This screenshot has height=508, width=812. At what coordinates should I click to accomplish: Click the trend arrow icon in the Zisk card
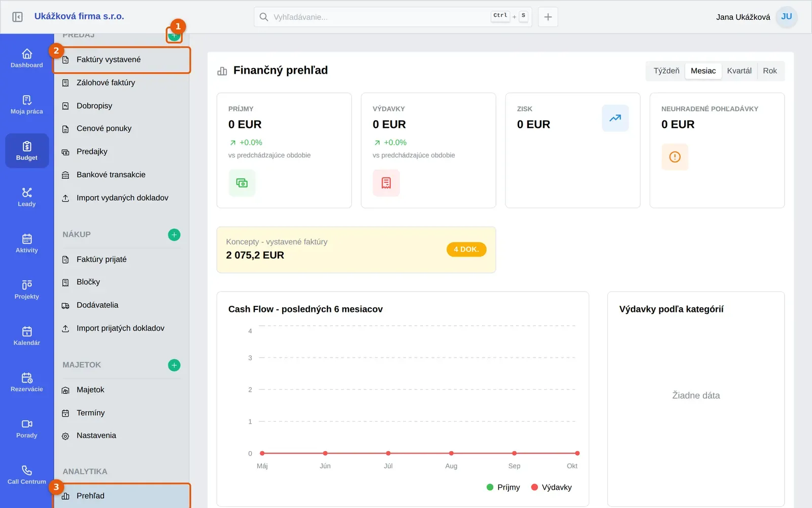615,118
